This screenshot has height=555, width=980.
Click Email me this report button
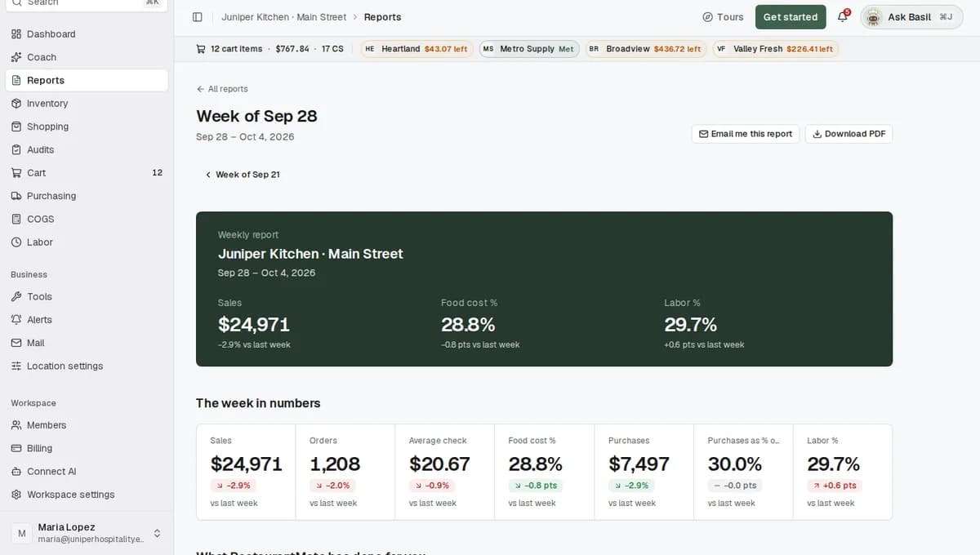click(x=745, y=134)
